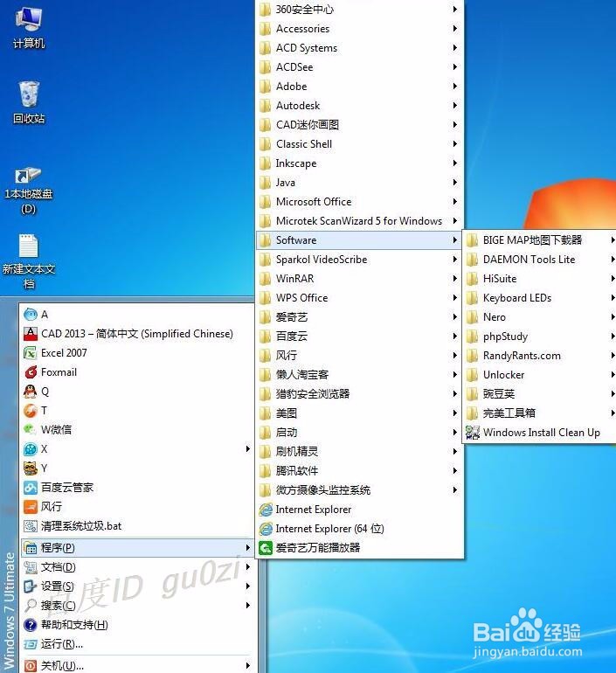Screen dimensions: 616x673
Task: Expand the ACD Systems folder
Action: pyautogui.click(x=359, y=48)
